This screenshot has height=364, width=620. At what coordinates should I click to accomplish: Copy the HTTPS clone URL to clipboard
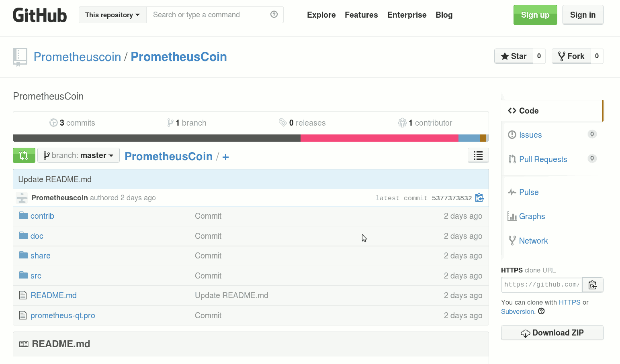[x=593, y=285]
